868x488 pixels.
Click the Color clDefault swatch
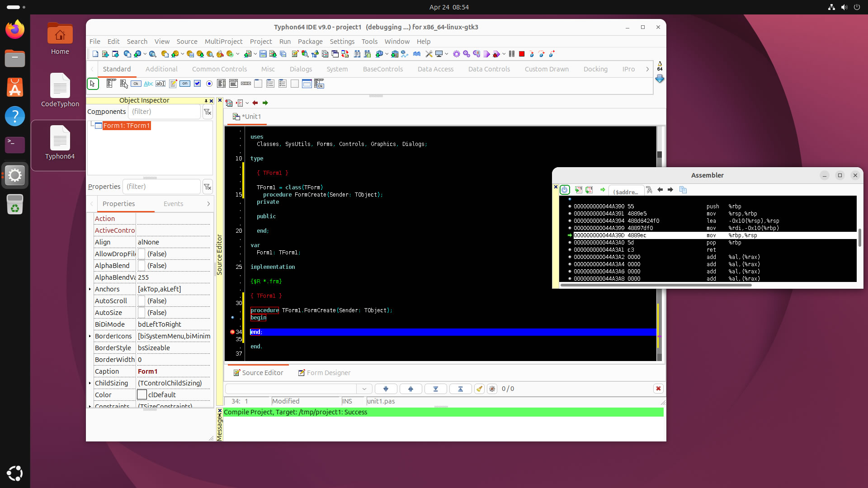point(142,395)
